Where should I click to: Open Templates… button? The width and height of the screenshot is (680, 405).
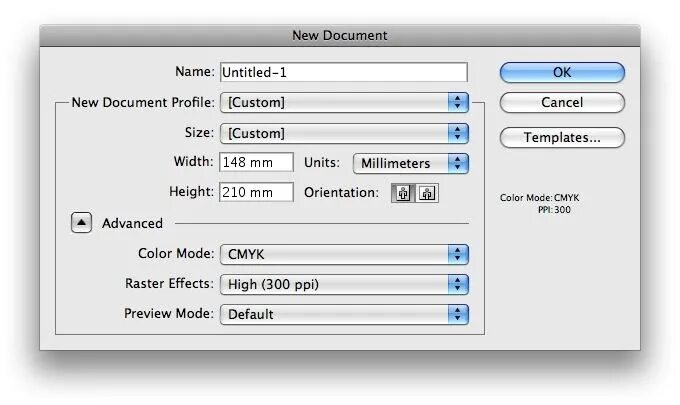tap(562, 137)
